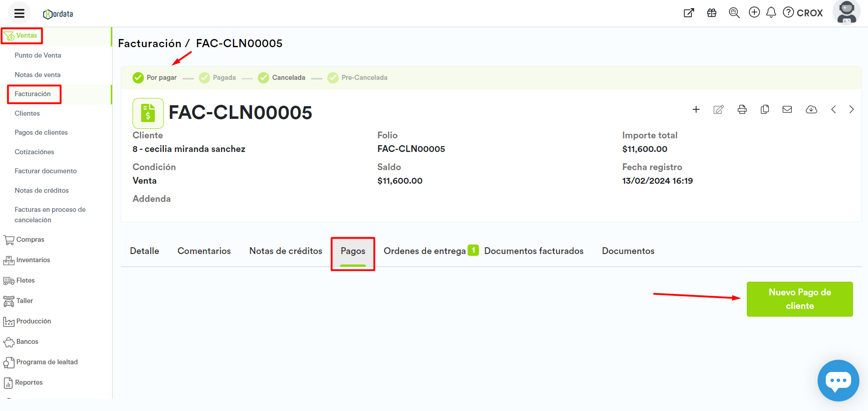Click the hamburger menu icon
The image size is (868, 411).
point(19,13)
